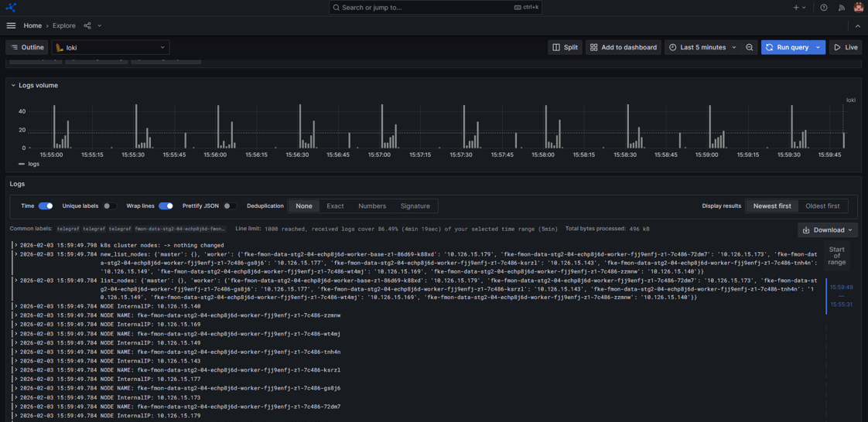Image resolution: width=868 pixels, height=422 pixels.
Task: Enable the Prettify JSON toggle
Action: pyautogui.click(x=230, y=206)
